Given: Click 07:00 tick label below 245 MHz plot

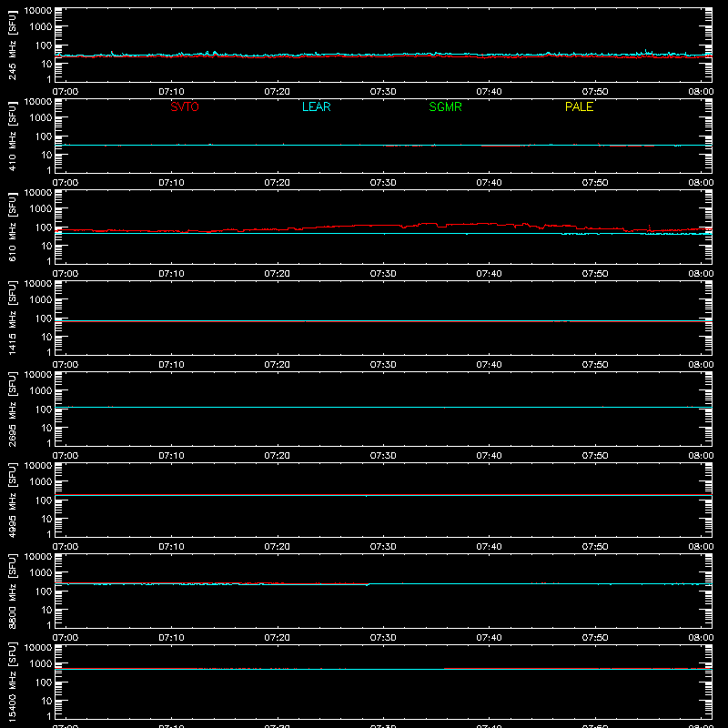Looking at the screenshot, I should pos(66,92).
